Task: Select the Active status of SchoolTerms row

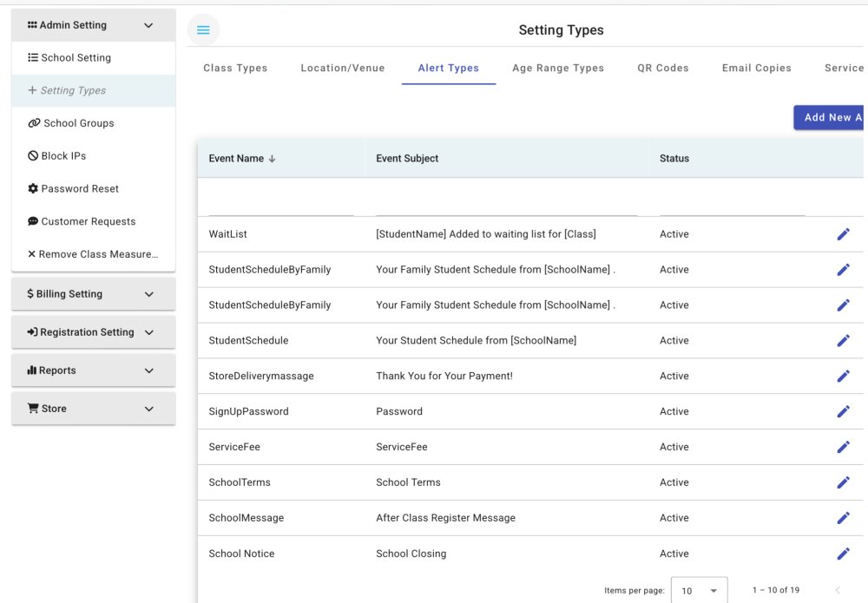Action: (674, 482)
